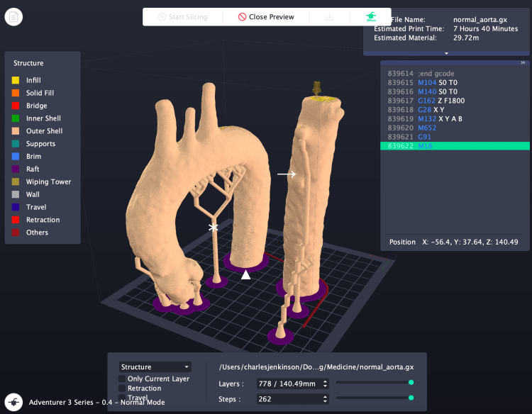Toggle the Retraction checkbox

[122, 388]
